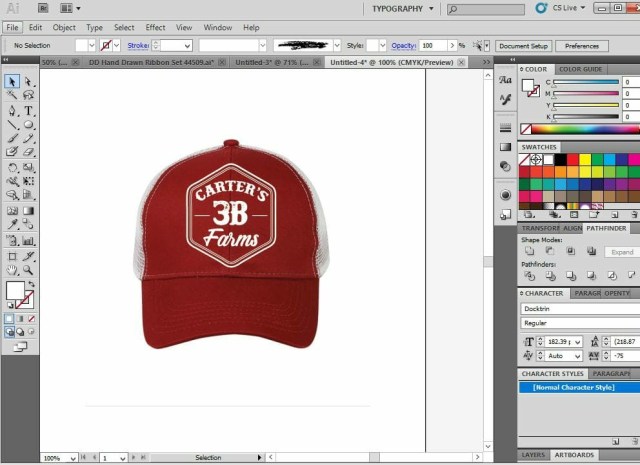Pick the Zoom tool in toolbox
This screenshot has height=465, width=640.
point(29,270)
